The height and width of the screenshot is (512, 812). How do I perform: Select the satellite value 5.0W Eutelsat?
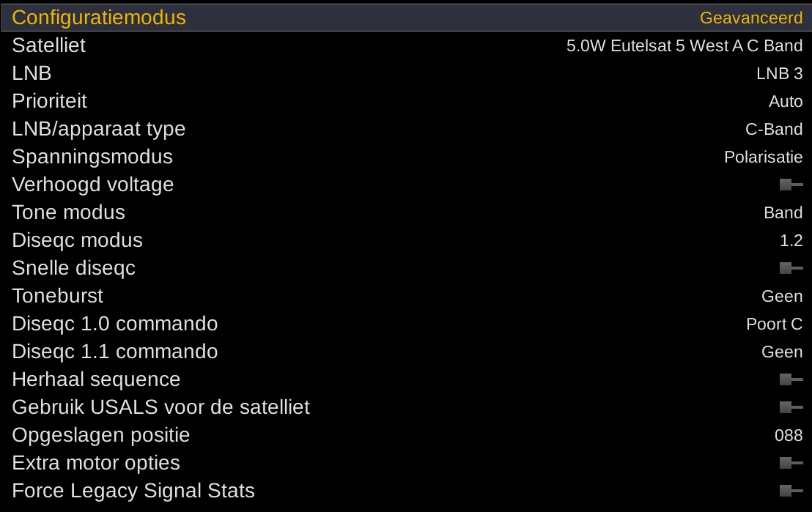click(x=684, y=45)
